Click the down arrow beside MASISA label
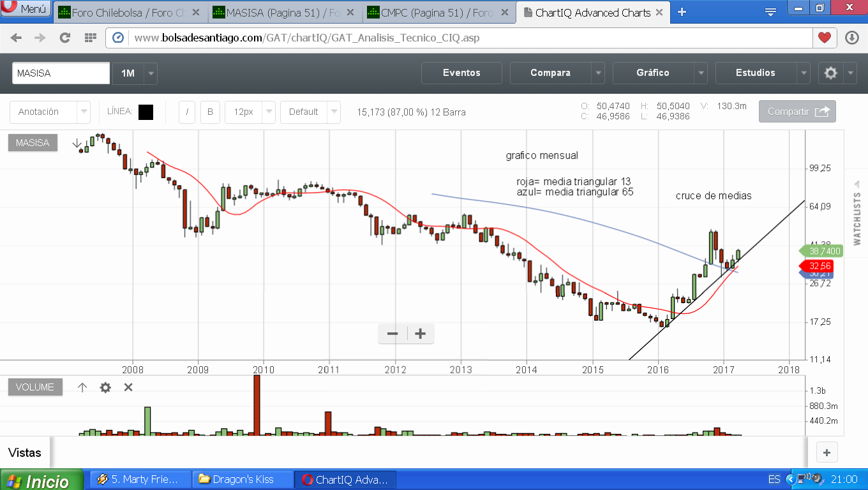This screenshot has width=868, height=490. [x=77, y=143]
